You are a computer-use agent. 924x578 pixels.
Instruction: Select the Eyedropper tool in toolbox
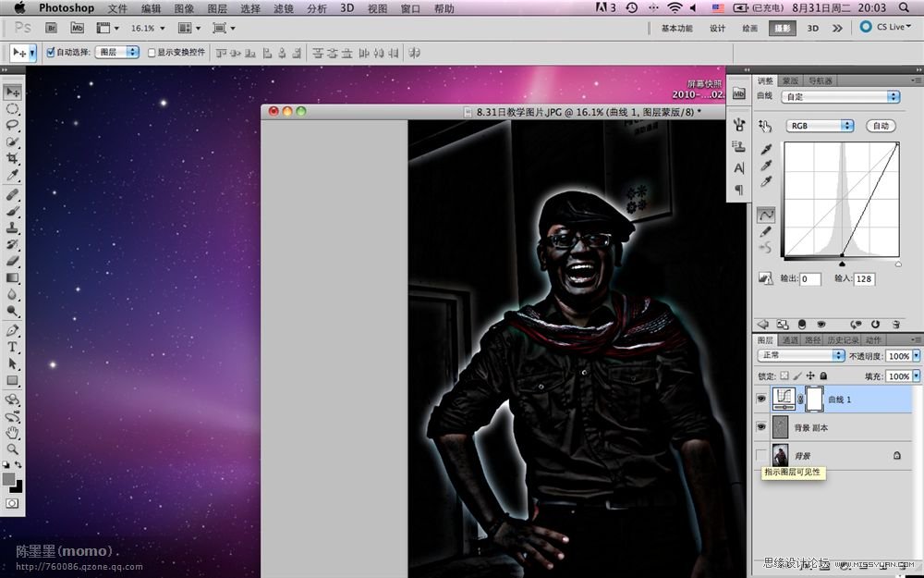pos(12,175)
